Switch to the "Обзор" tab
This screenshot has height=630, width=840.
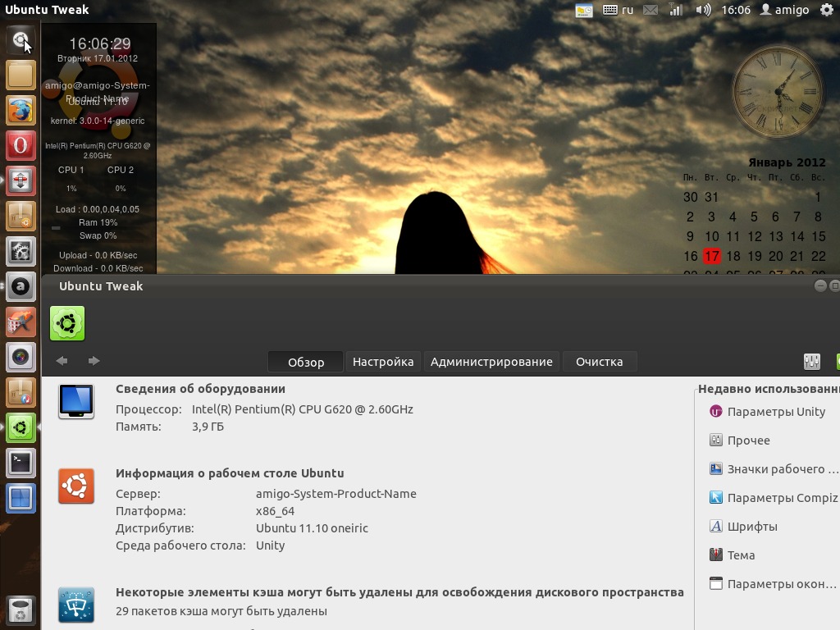306,362
